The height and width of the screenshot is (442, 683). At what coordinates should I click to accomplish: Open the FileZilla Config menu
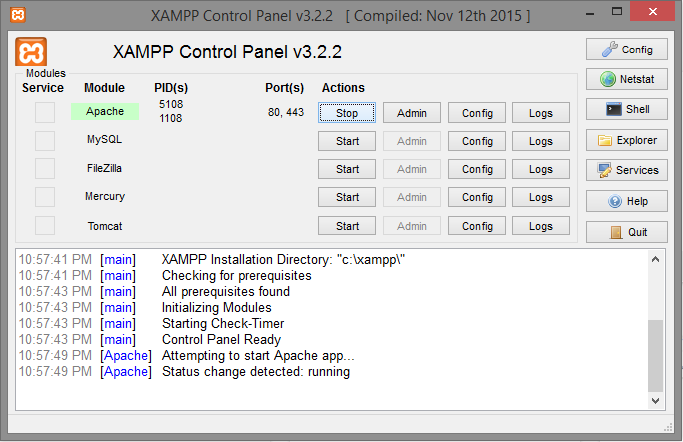[477, 169]
